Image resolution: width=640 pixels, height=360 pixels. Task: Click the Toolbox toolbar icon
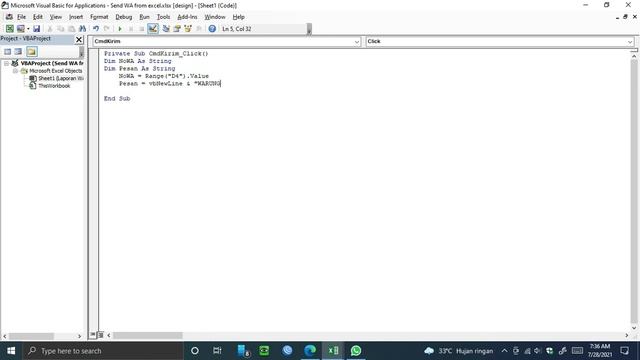pos(199,29)
